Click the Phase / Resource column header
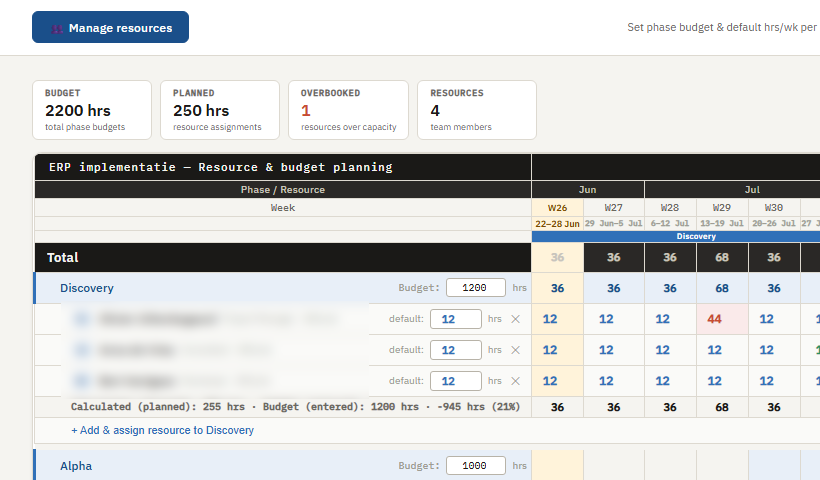This screenshot has height=480, width=820. click(283, 190)
